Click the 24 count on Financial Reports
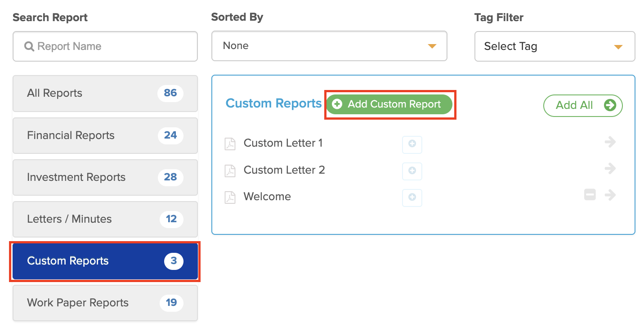The width and height of the screenshot is (644, 332). (x=170, y=135)
